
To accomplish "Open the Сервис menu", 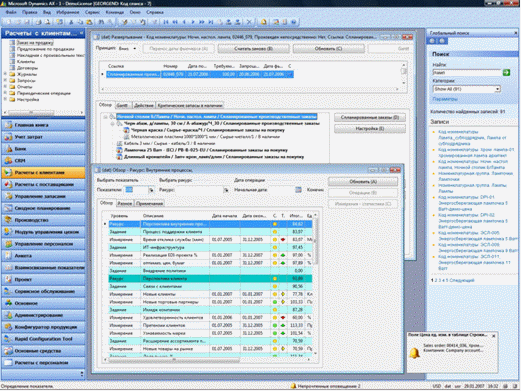I will point(92,12).
